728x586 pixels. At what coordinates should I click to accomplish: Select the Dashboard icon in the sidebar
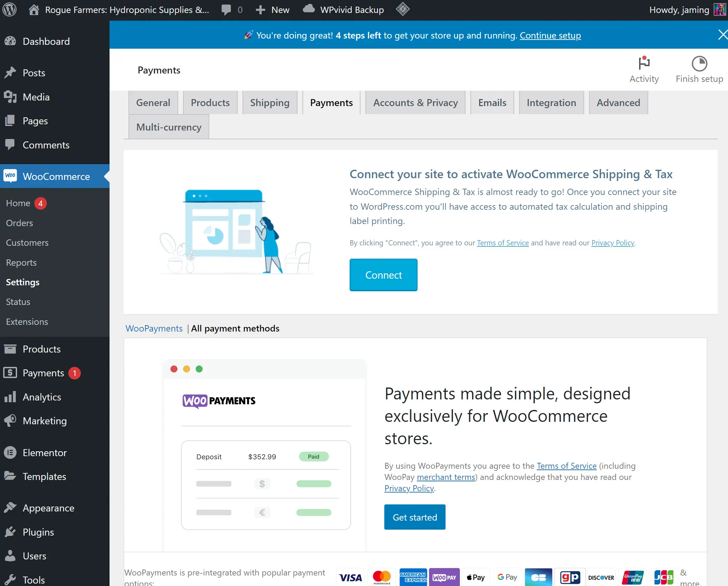pyautogui.click(x=10, y=41)
